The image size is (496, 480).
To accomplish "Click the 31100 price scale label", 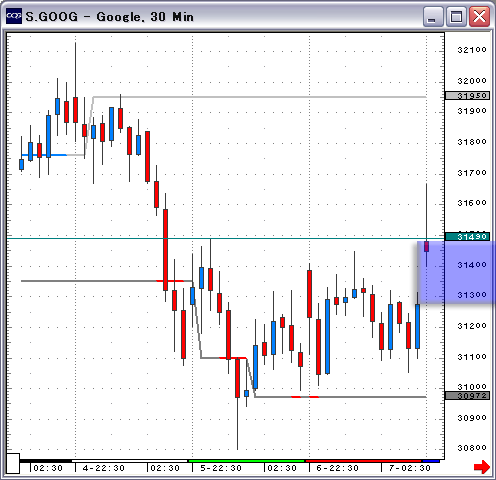I will (x=472, y=357).
